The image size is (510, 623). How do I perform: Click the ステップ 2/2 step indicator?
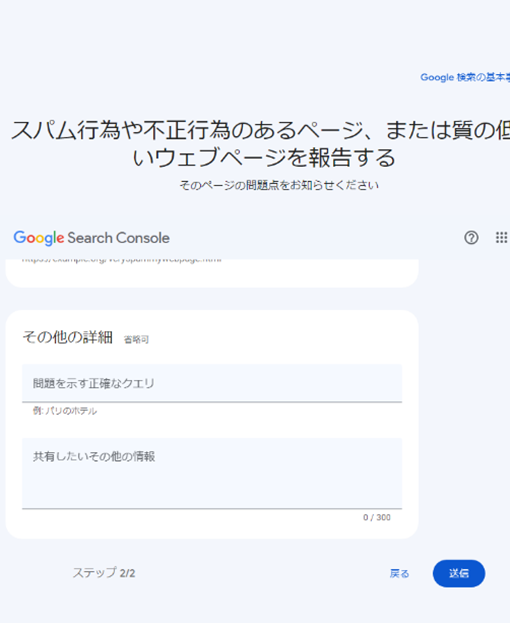tap(104, 573)
